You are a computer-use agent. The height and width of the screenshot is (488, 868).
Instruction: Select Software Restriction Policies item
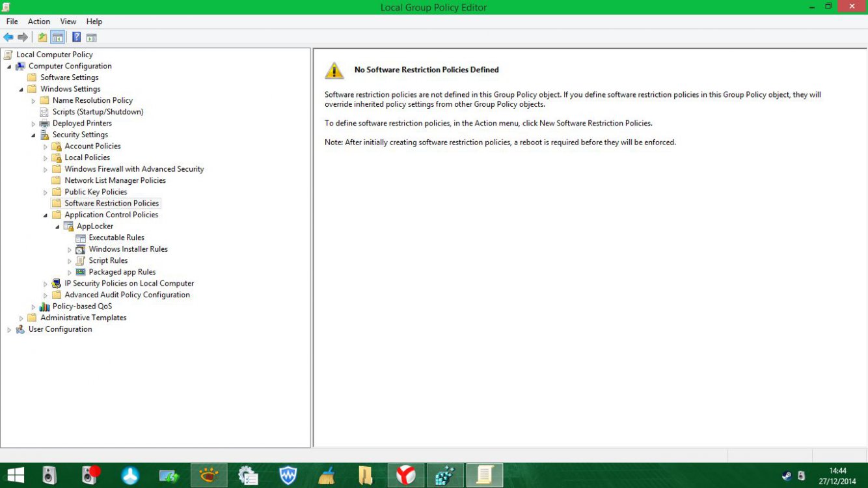pos(112,203)
